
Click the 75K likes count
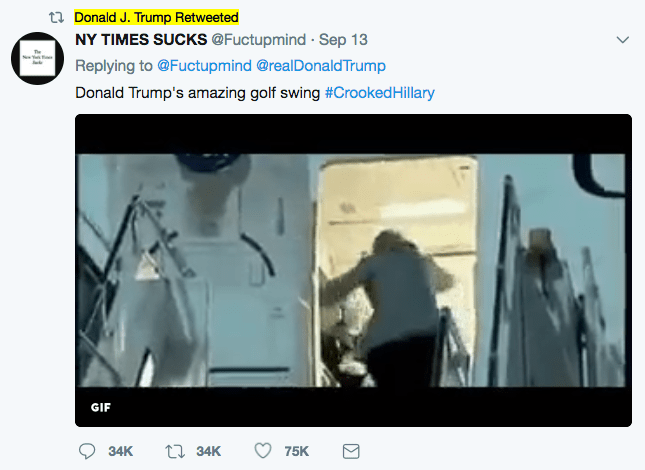coord(296,452)
